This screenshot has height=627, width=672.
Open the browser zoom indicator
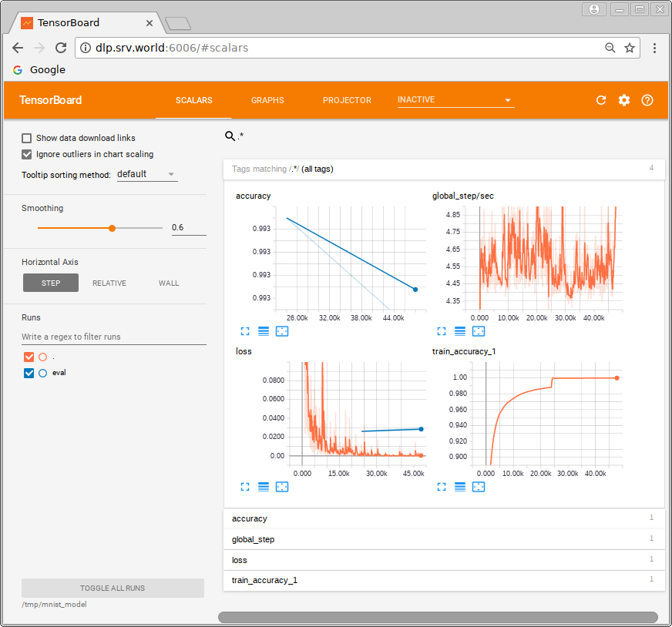[610, 48]
